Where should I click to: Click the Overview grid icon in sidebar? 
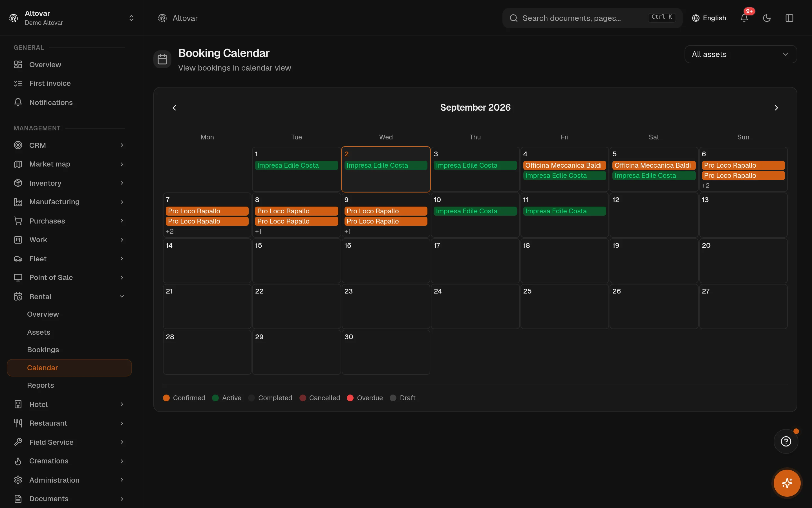point(18,65)
